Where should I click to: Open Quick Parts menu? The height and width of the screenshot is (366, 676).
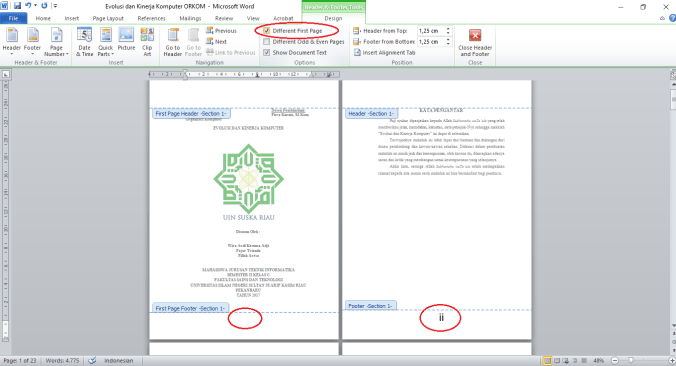point(105,42)
